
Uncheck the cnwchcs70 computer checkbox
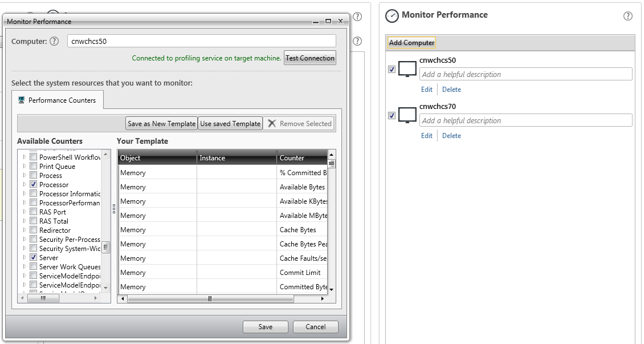coord(392,115)
